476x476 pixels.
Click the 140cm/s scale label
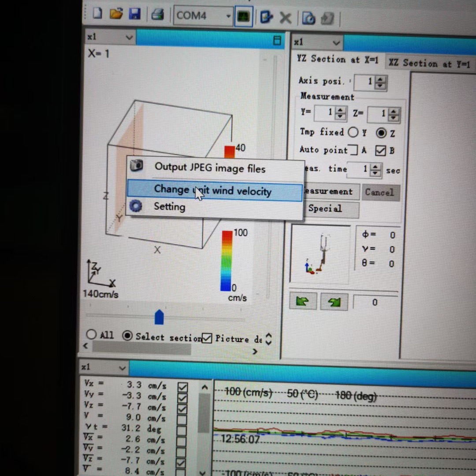click(x=100, y=294)
